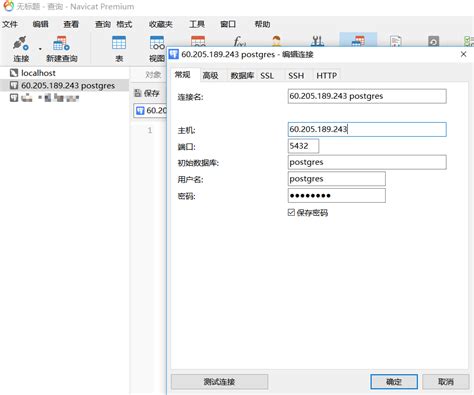Viewport: 474px width, 395px height.
Task: Click the 初始数据库 input field
Action: pyautogui.click(x=367, y=162)
